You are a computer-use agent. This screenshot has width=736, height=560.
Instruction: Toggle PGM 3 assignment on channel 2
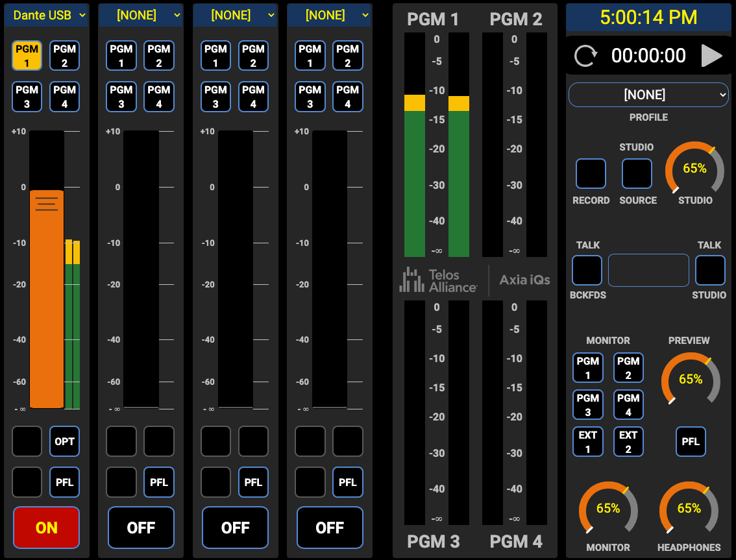(x=121, y=97)
